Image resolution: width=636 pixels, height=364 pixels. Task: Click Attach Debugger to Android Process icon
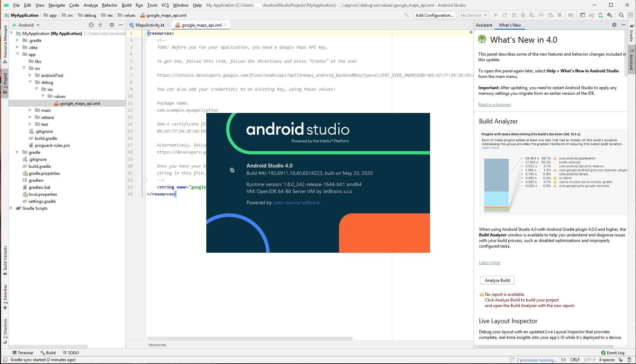click(x=550, y=15)
